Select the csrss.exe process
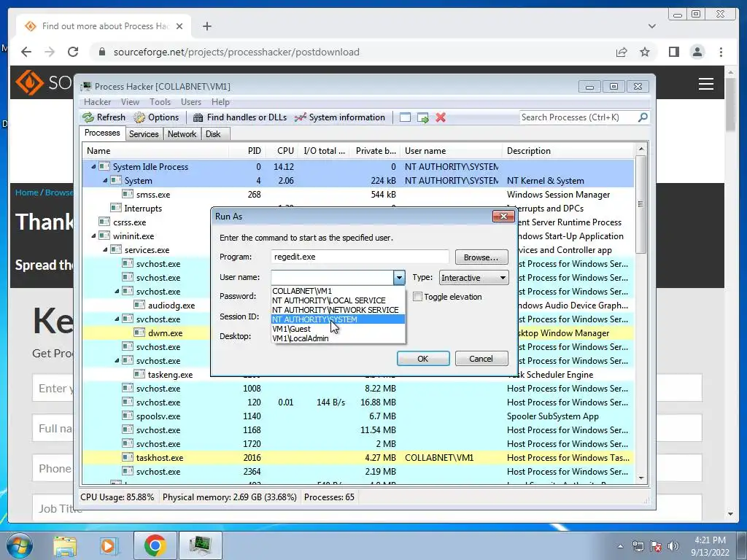The width and height of the screenshot is (747, 560). (x=146, y=222)
